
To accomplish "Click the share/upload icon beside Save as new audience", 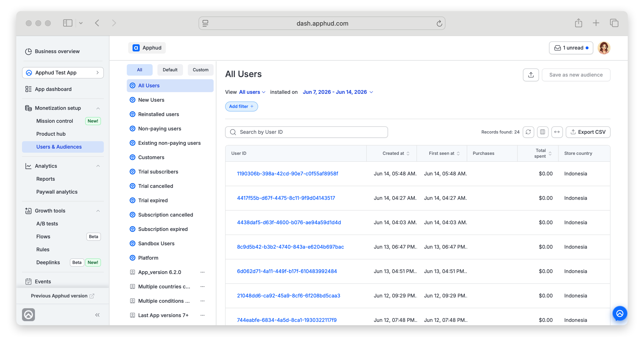I will tap(531, 75).
